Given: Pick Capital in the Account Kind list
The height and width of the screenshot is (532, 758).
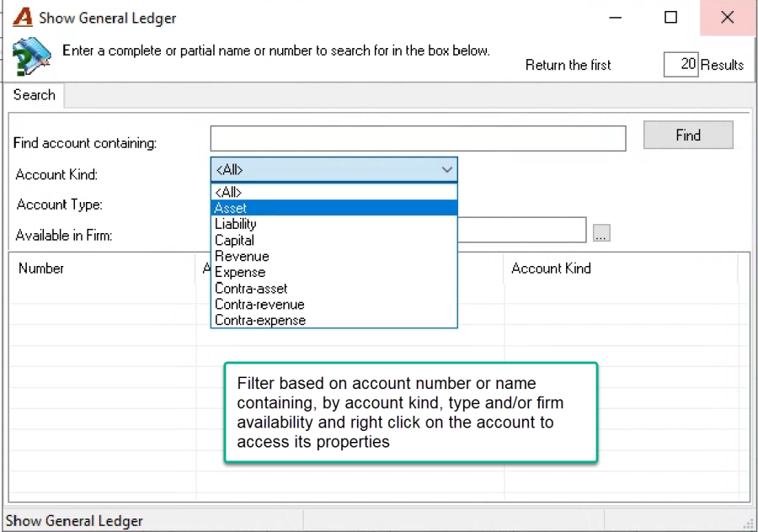Looking at the screenshot, I should [x=334, y=240].
